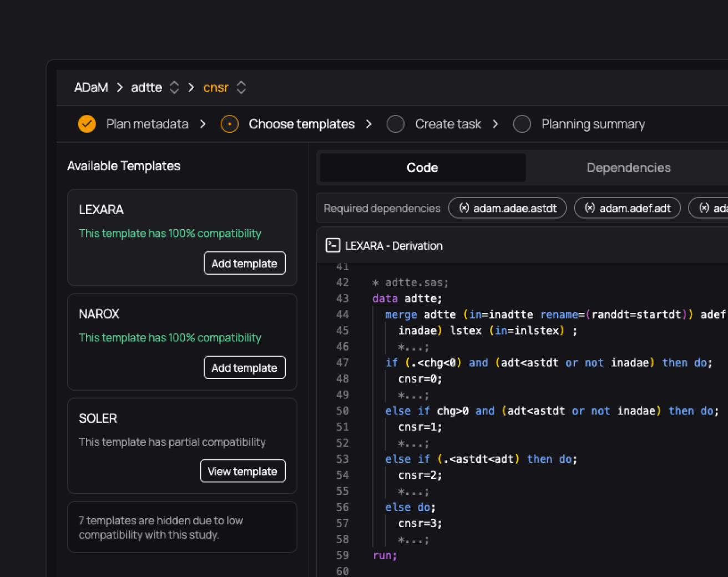Click NAROX's 100% compatibility text
The height and width of the screenshot is (577, 728).
point(170,338)
